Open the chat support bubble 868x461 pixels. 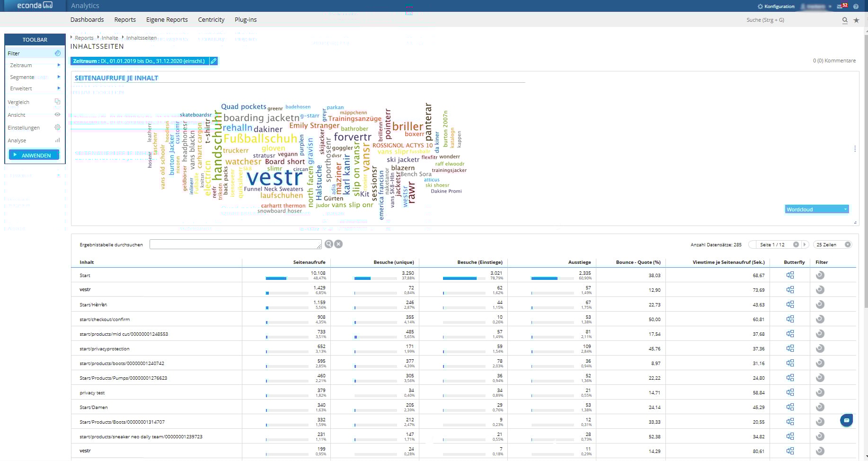point(847,420)
